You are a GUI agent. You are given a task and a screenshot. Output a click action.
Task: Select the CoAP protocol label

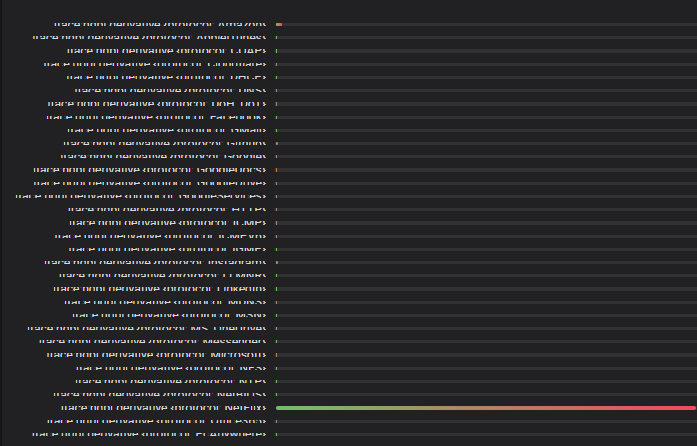point(167,51)
